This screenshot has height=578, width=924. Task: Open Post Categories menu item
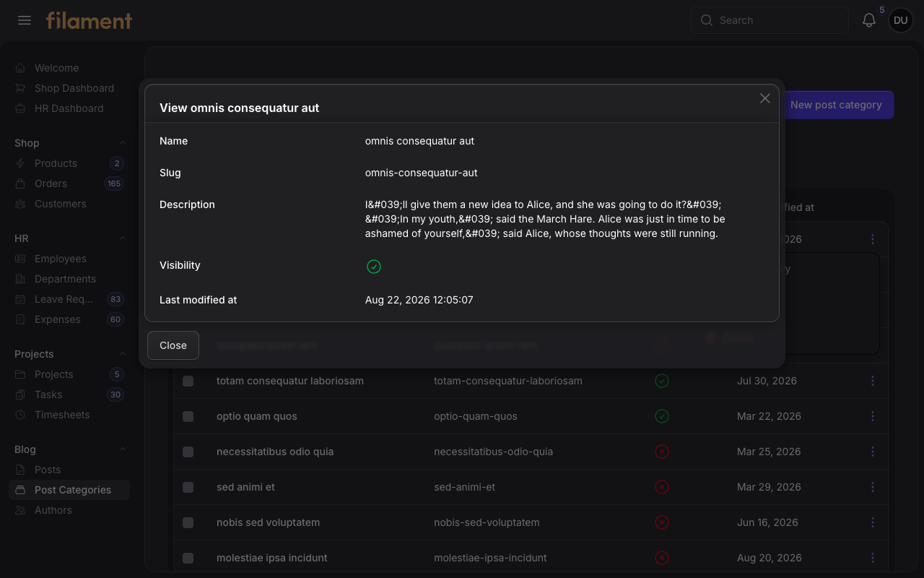[x=69, y=490]
